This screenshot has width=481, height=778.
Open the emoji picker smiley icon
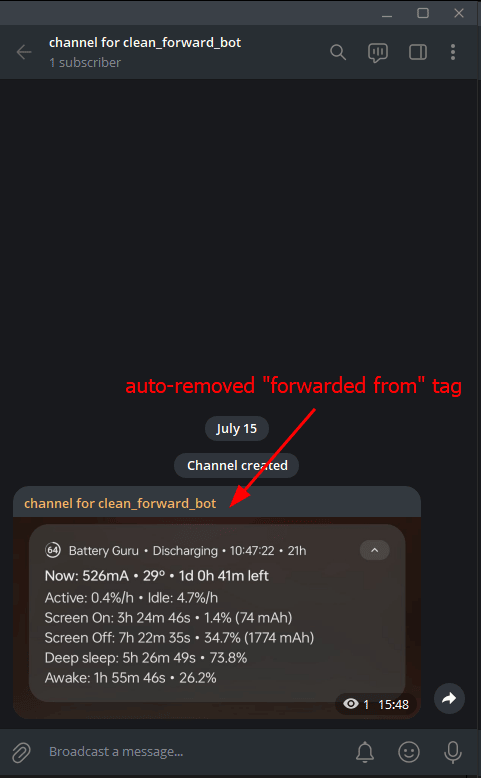pyautogui.click(x=409, y=752)
